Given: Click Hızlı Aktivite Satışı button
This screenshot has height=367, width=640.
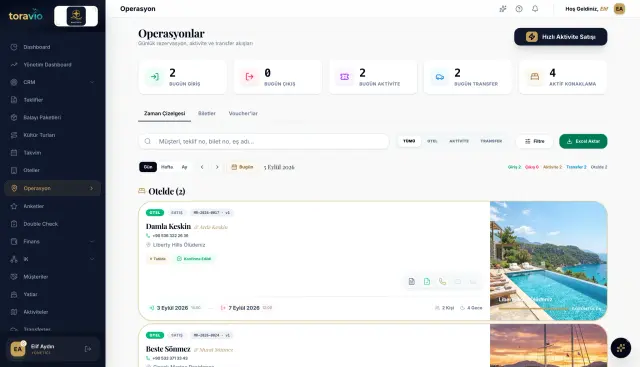Looking at the screenshot, I should click(560, 37).
